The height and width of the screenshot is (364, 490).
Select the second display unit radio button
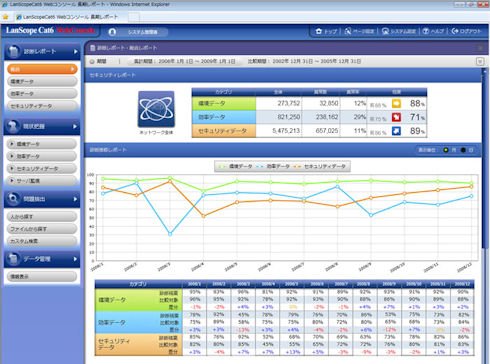click(463, 150)
